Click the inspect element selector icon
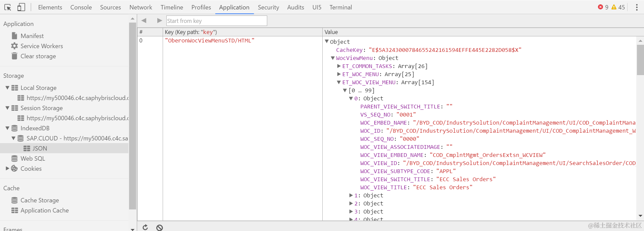Image resolution: width=644 pixels, height=231 pixels. [x=7, y=7]
